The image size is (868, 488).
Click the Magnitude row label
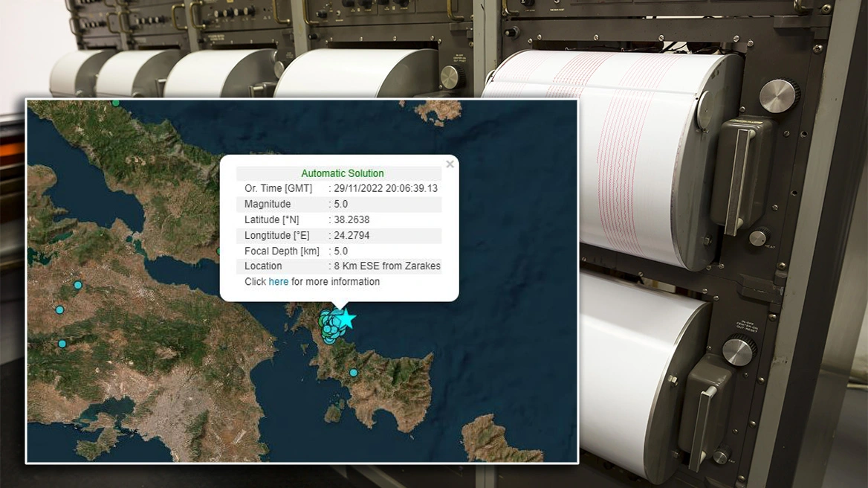click(x=268, y=205)
